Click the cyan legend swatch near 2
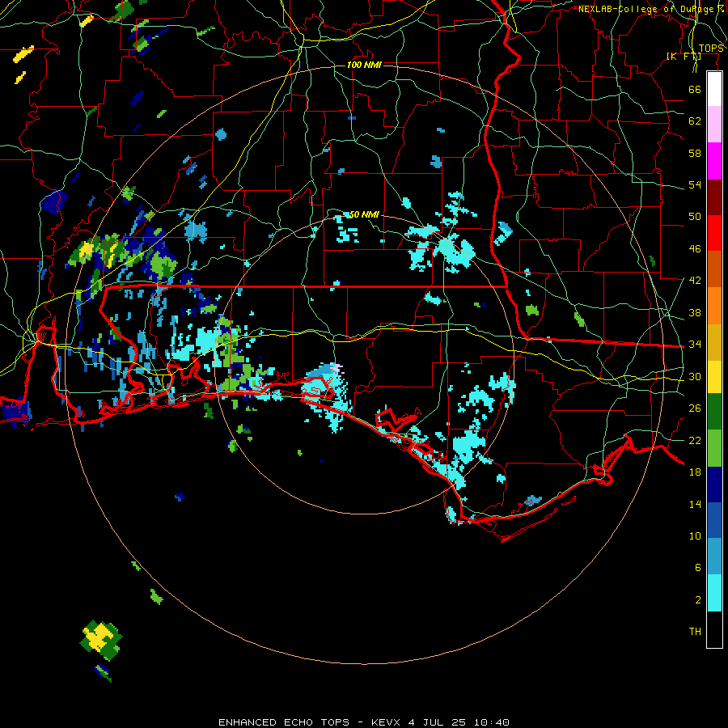The image size is (728, 728). tap(714, 593)
